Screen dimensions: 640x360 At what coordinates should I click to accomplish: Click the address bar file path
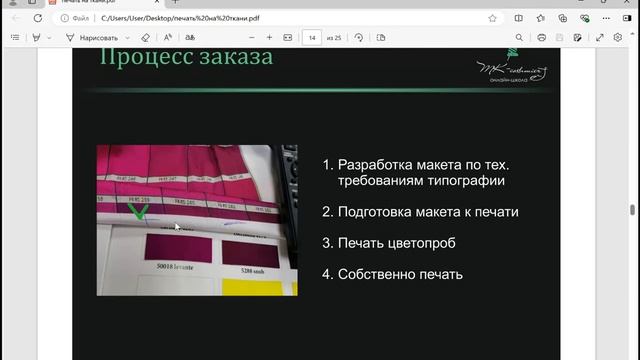(x=180, y=18)
